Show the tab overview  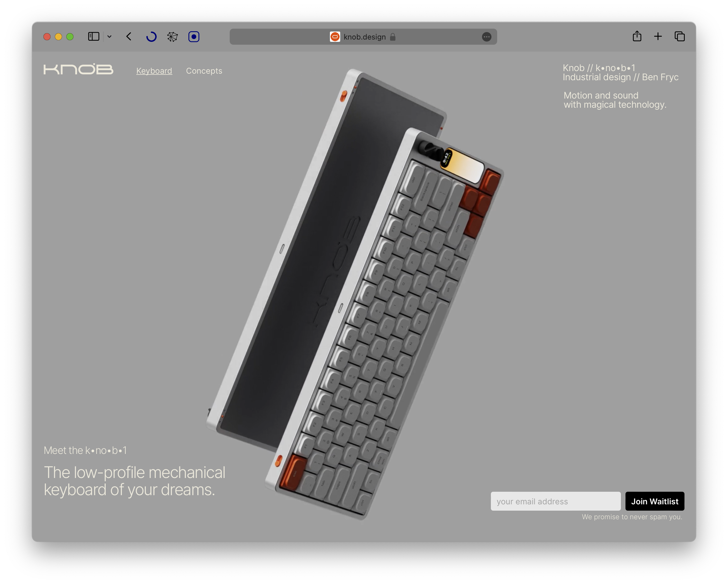(x=679, y=36)
